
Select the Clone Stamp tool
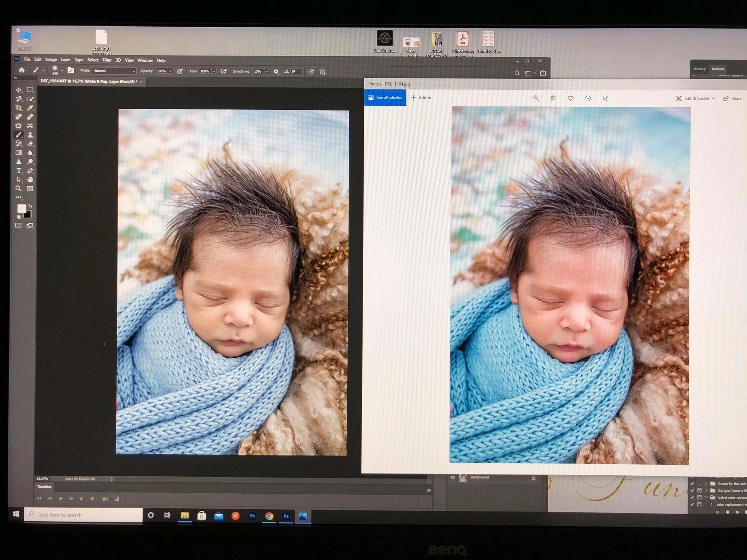coord(30,135)
